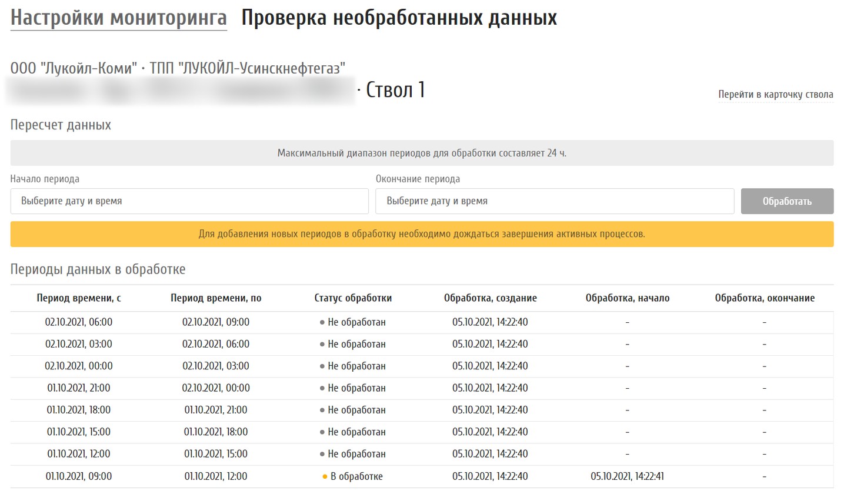This screenshot has height=504, width=847.
Task: Click the 24 ч. maximum range notice
Action: pos(422,153)
